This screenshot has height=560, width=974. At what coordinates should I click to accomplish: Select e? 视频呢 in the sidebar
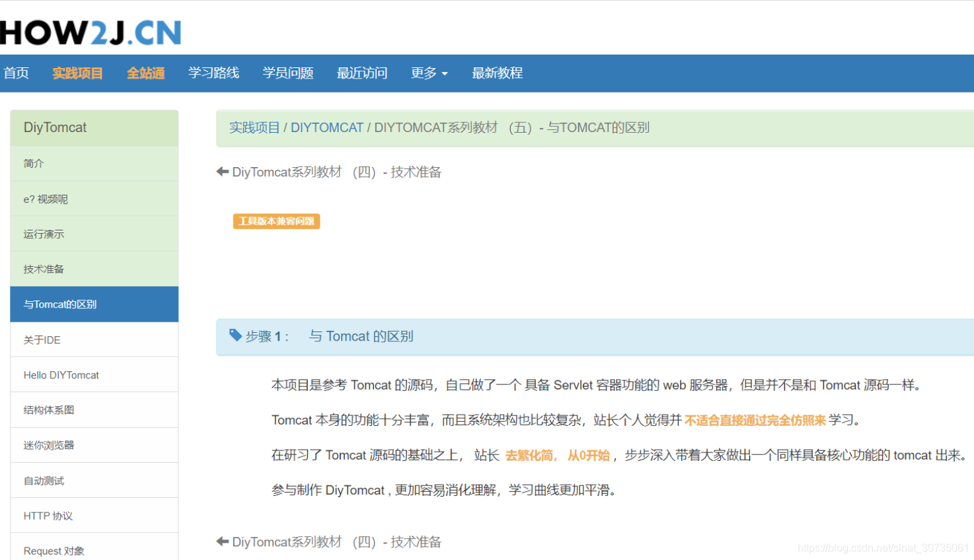click(94, 199)
